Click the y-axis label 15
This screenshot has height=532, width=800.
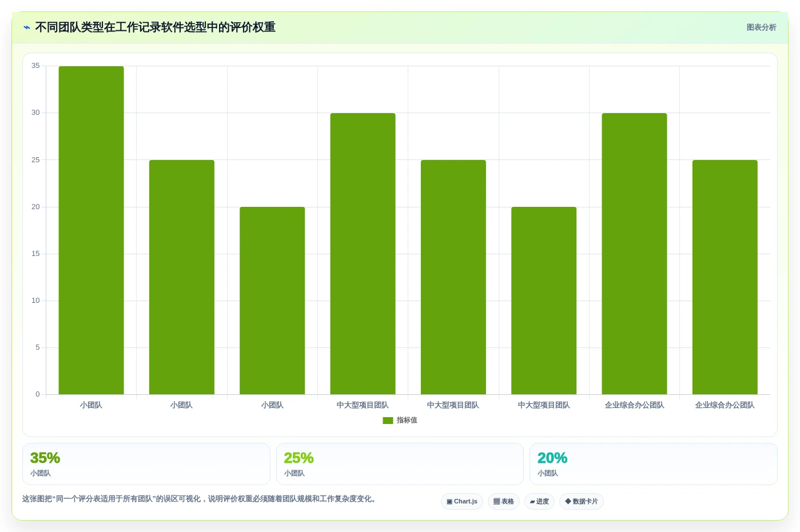[35, 254]
